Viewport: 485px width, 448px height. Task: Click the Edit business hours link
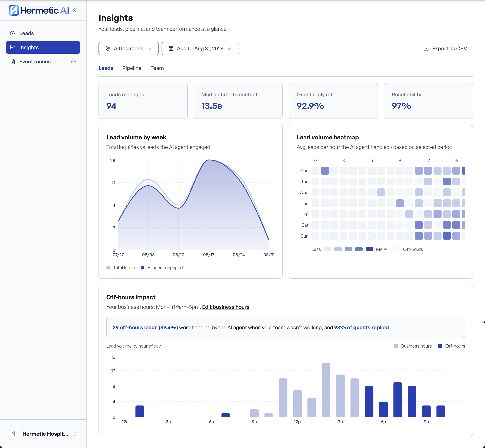click(226, 307)
